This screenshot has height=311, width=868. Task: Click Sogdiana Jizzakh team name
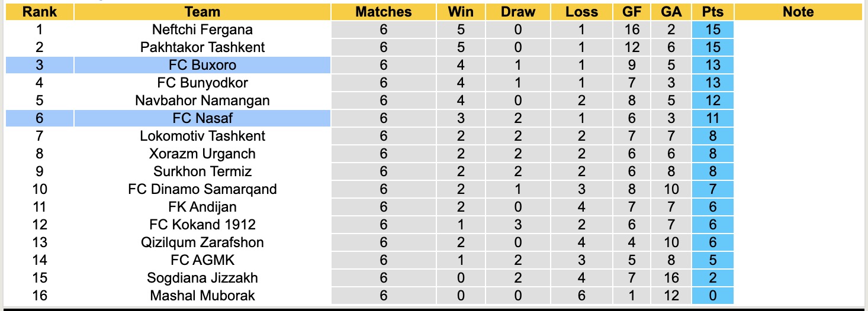tap(202, 278)
